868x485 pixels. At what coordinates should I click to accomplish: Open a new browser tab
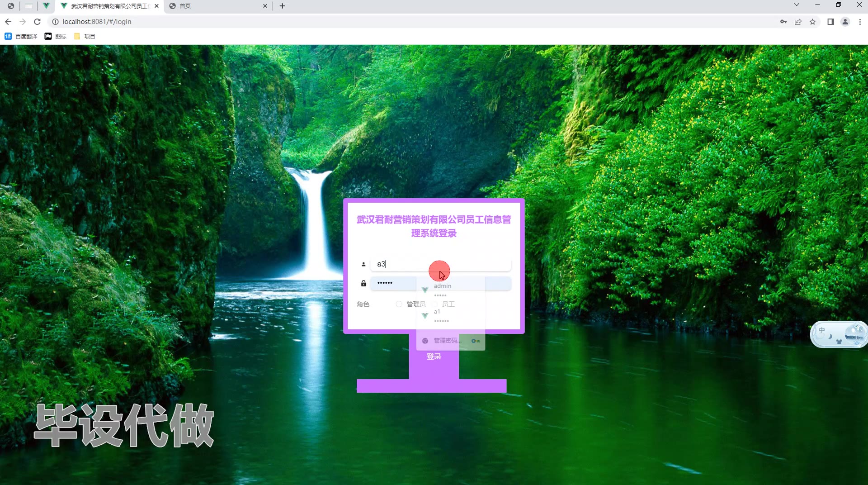coord(282,6)
